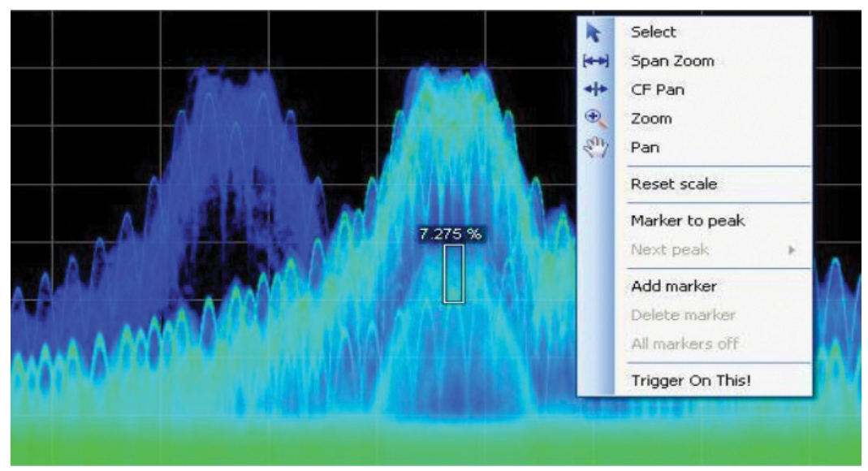Click the greyed-out Next peak entry

669,250
